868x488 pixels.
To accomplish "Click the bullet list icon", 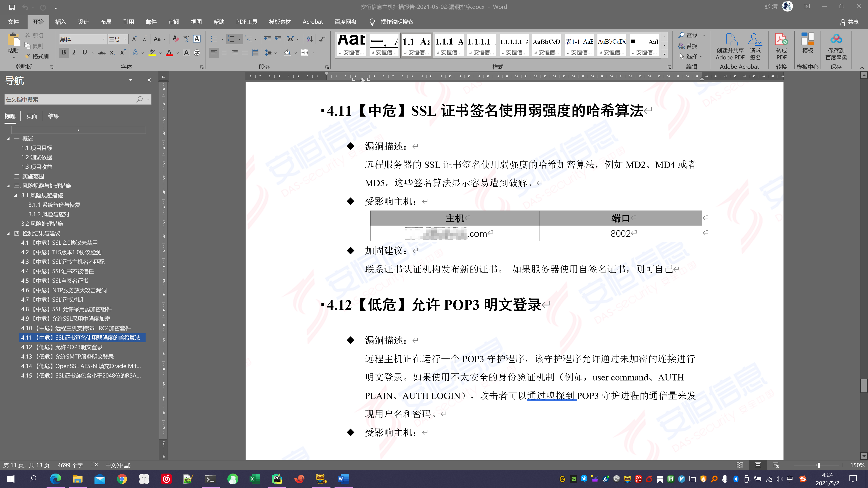I will [214, 39].
